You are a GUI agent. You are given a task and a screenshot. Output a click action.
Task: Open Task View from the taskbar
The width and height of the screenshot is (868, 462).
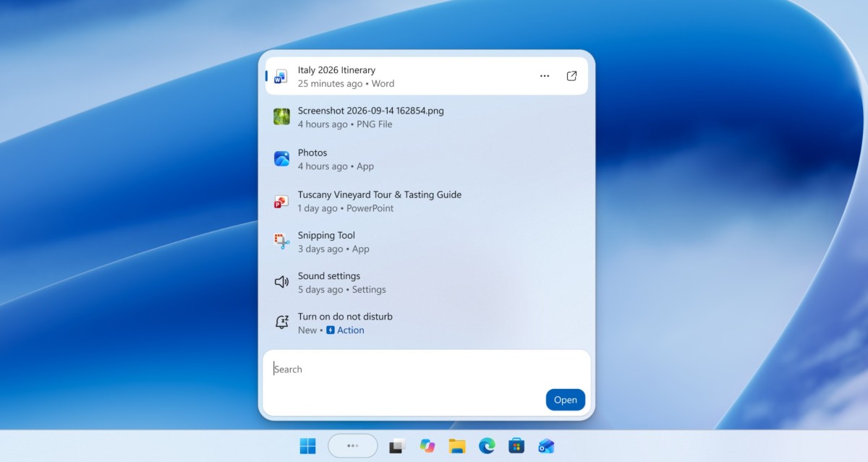(396, 446)
